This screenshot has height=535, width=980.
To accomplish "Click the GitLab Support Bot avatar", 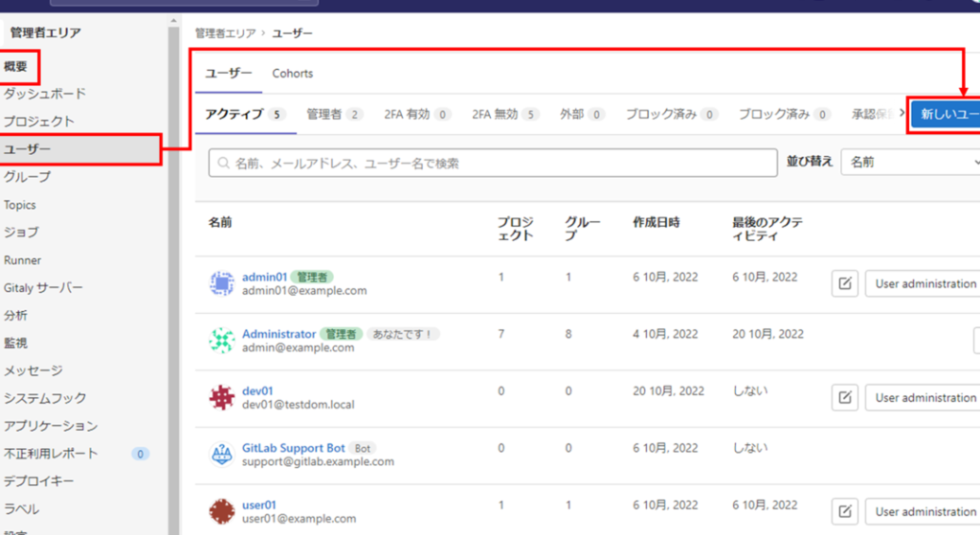I will click(x=221, y=454).
